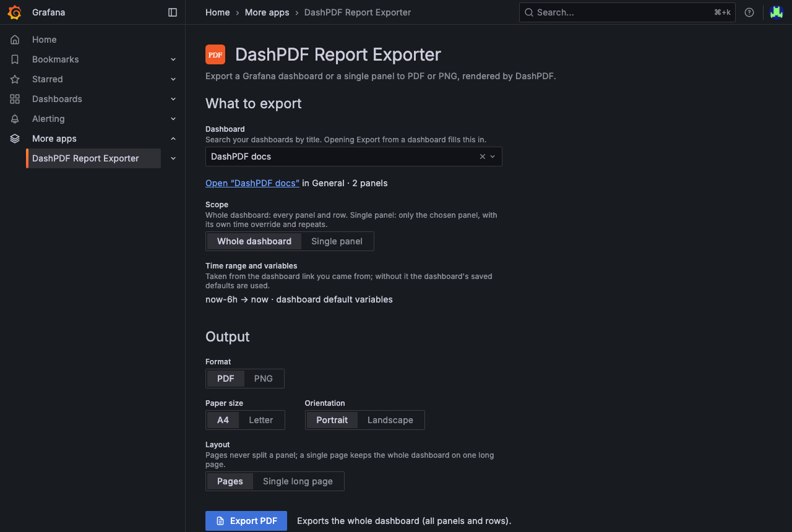The image size is (792, 532).
Task: Click the Export PDF button
Action: pos(246,521)
